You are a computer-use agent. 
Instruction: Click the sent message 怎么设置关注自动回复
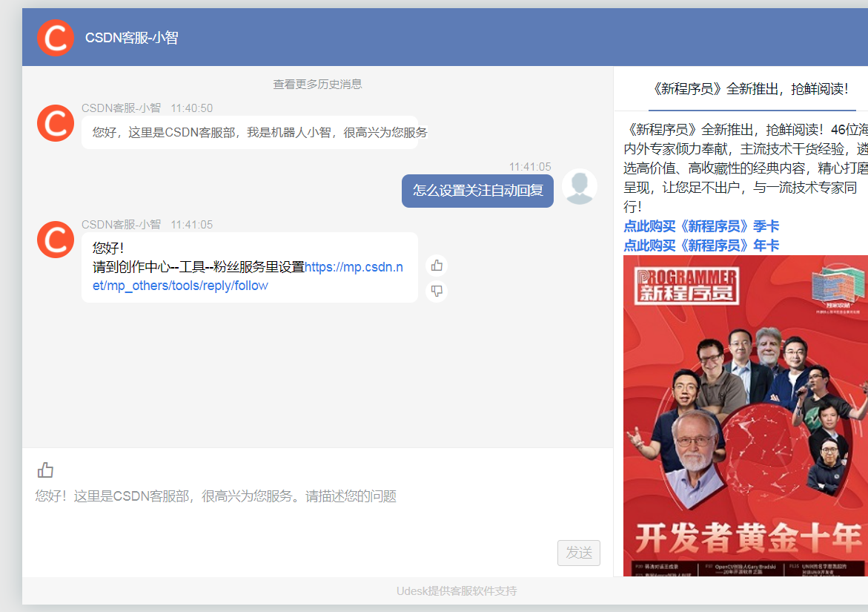click(477, 191)
